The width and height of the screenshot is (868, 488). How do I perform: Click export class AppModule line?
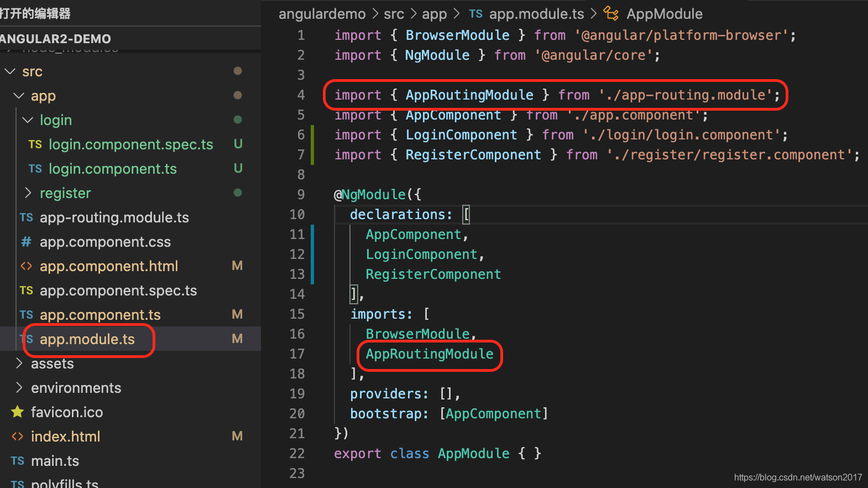(438, 454)
